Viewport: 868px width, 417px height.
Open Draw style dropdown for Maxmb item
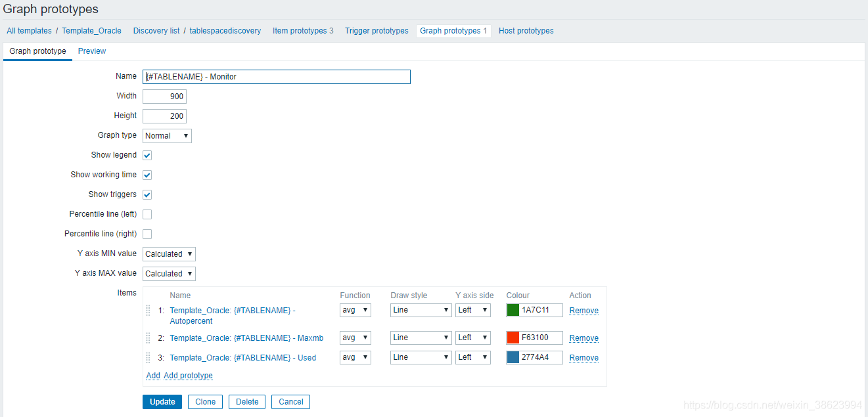[x=421, y=338]
